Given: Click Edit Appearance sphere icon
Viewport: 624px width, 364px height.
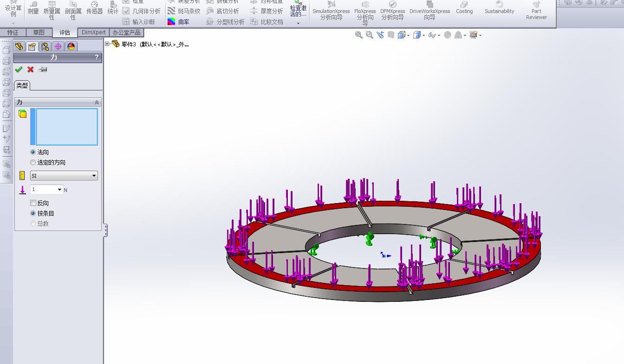Looking at the screenshot, I should point(448,35).
